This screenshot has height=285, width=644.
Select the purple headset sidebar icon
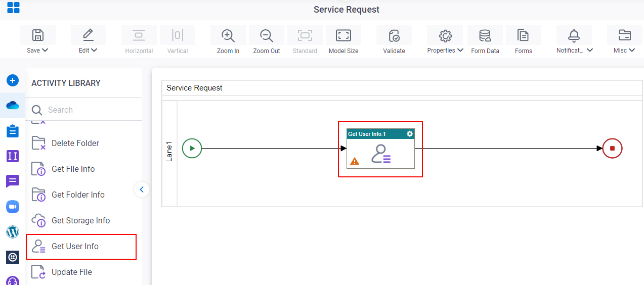[x=13, y=280]
